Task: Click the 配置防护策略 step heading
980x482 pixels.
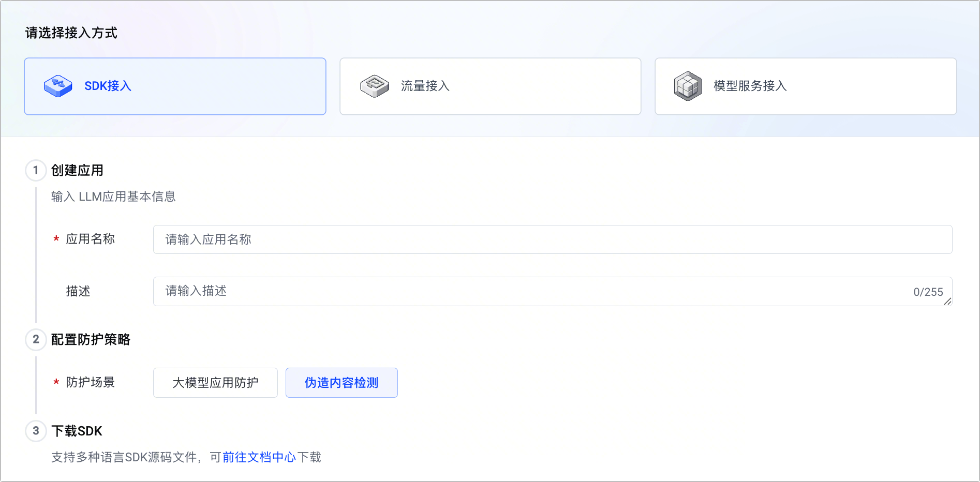Action: tap(91, 339)
